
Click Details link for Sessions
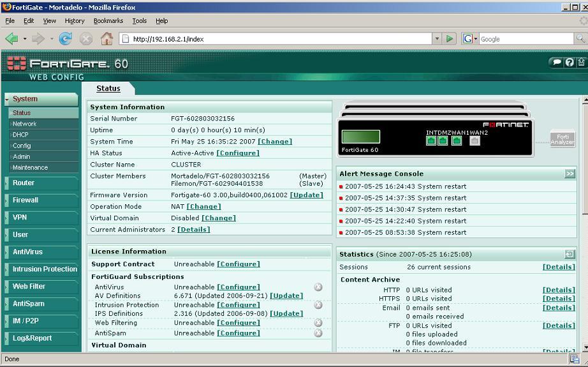559,267
